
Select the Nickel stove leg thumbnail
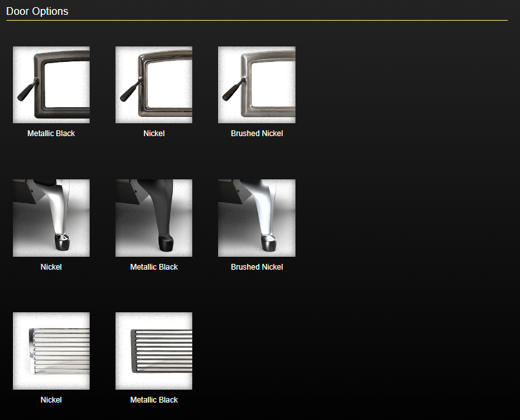pos(51,217)
